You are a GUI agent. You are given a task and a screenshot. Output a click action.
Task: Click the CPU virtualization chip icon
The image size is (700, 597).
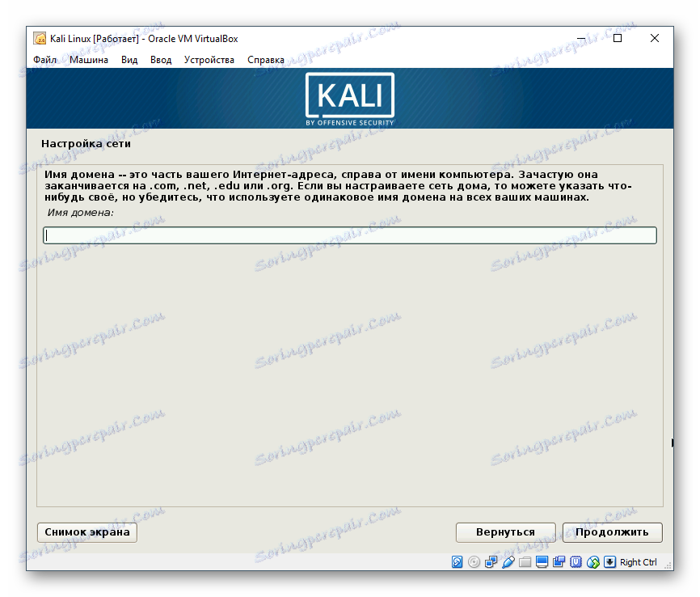pyautogui.click(x=576, y=561)
